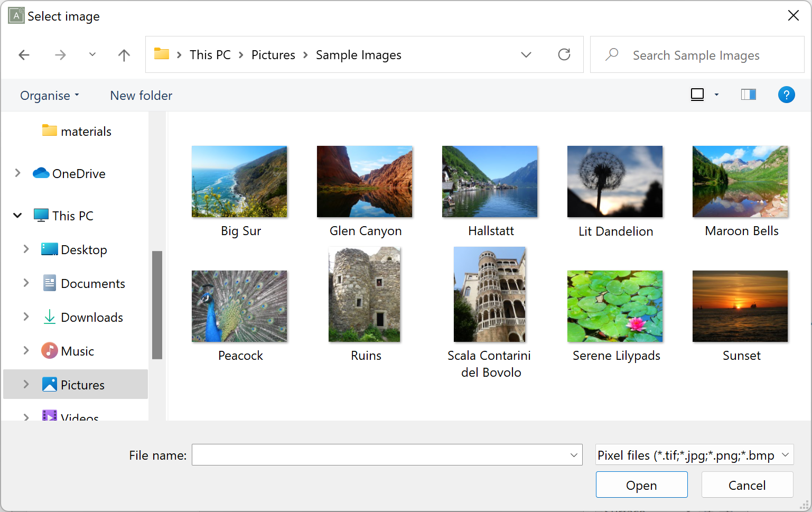Create a New folder
Image resolution: width=812 pixels, height=512 pixels.
pos(141,96)
